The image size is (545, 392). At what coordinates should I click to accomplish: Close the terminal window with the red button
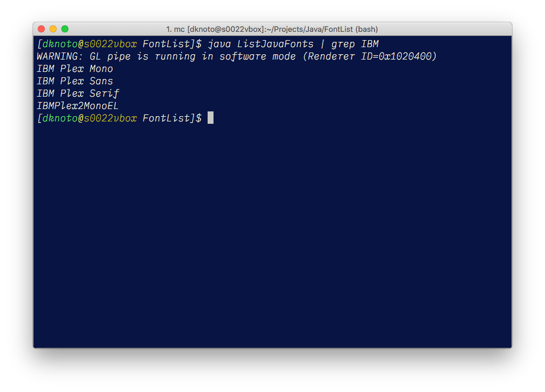point(41,29)
